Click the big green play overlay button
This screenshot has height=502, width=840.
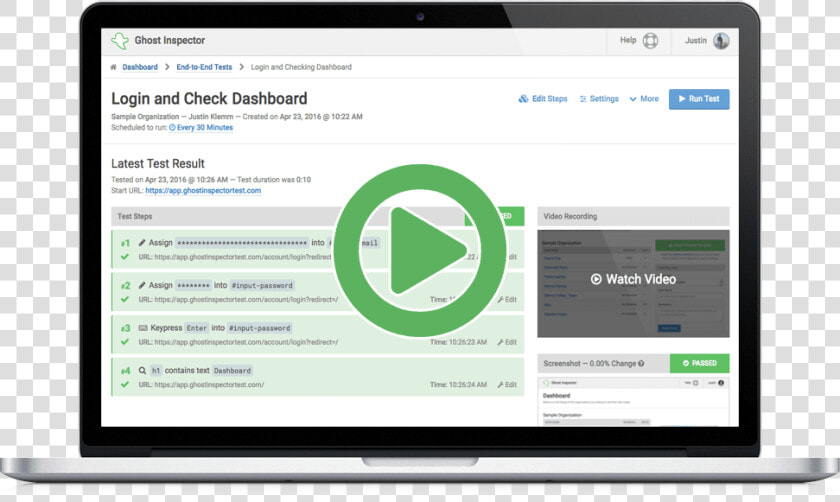tap(420, 251)
